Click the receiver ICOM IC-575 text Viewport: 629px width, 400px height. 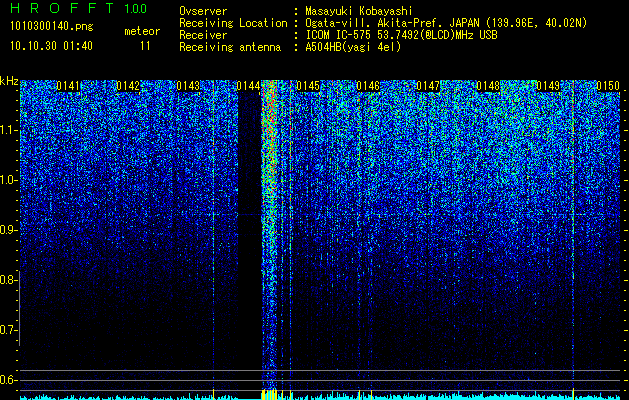pos(401,35)
